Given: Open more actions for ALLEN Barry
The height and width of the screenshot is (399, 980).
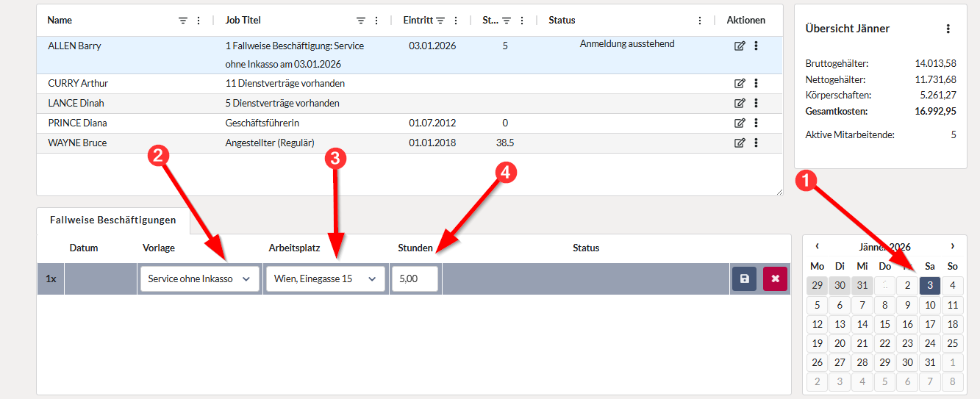Looking at the screenshot, I should [756, 46].
